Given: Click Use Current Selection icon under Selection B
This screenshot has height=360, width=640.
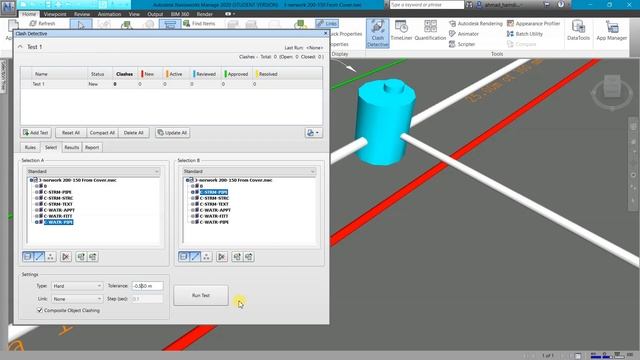Looking at the screenshot, I should [x=237, y=257].
